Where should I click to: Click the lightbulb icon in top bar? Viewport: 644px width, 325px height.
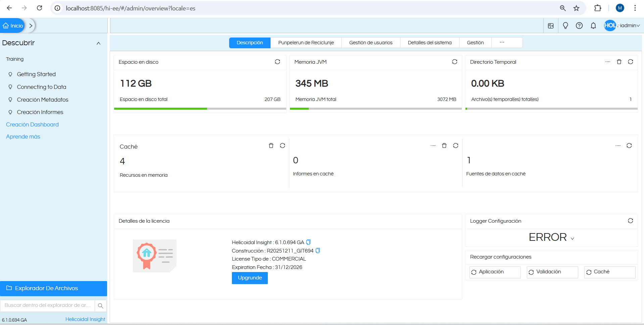click(x=565, y=26)
